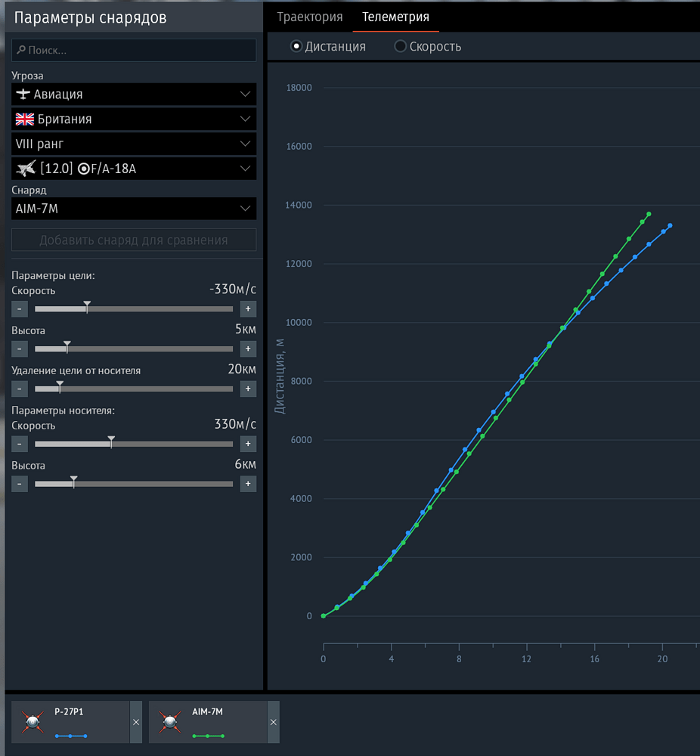Increase carrier speed with plus button
This screenshot has height=756, width=700.
point(248,444)
